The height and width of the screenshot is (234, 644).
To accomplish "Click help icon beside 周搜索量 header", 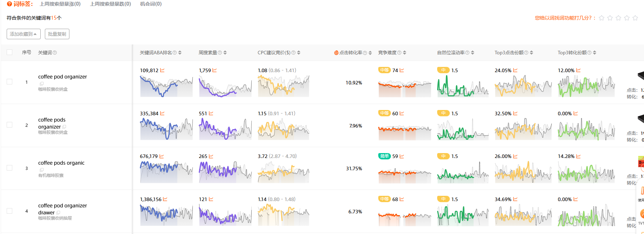I will (220, 53).
